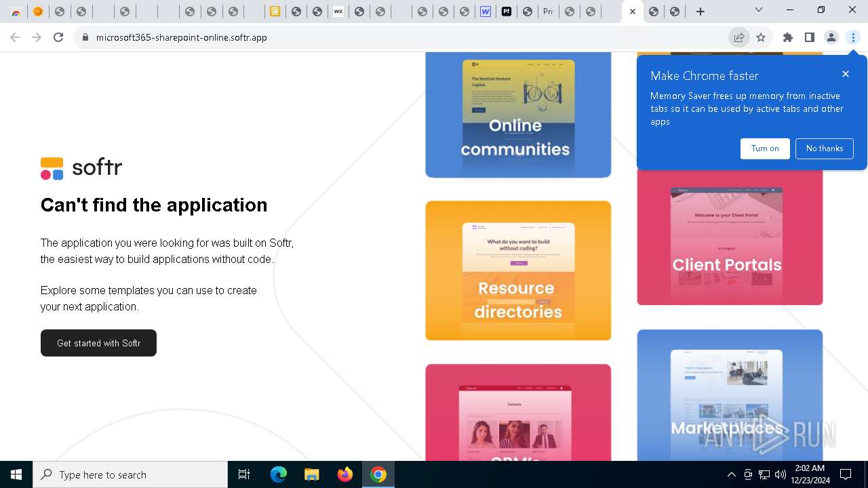Viewport: 868px width, 488px height.
Task: Launch Firefox from taskbar
Action: pyautogui.click(x=345, y=474)
